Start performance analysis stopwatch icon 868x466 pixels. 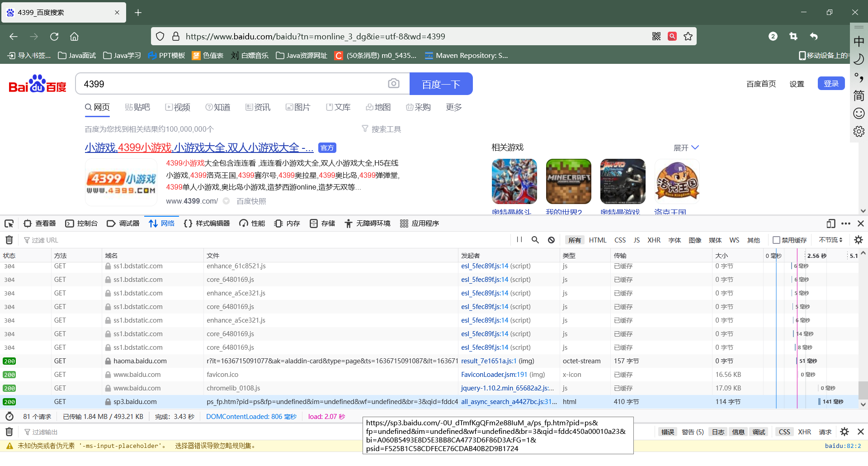click(9, 416)
